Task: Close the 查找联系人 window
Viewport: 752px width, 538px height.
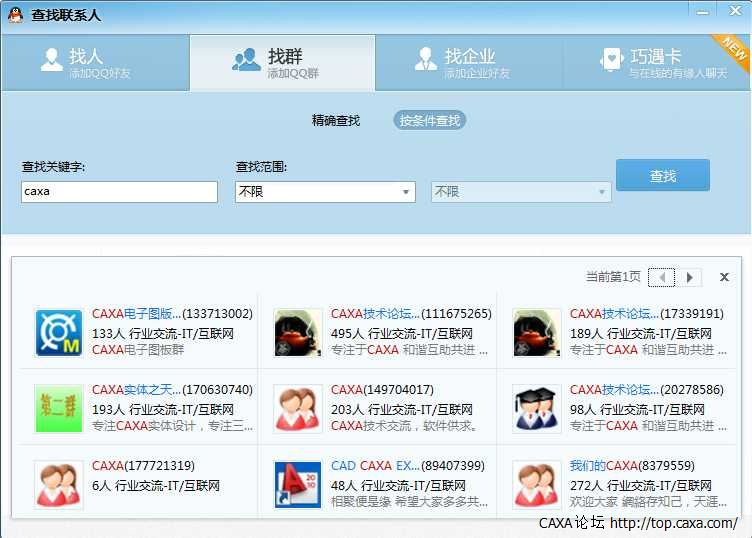Action: 735,11
